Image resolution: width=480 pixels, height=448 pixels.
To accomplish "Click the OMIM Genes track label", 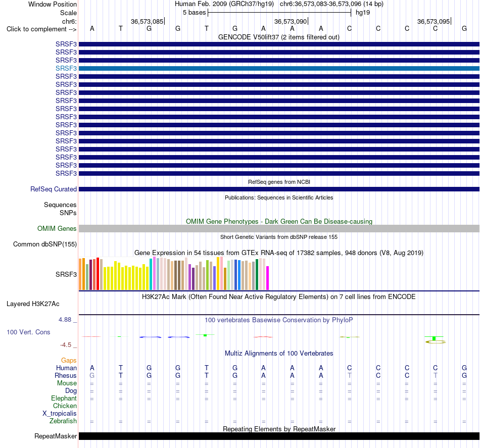I will tap(57, 229).
